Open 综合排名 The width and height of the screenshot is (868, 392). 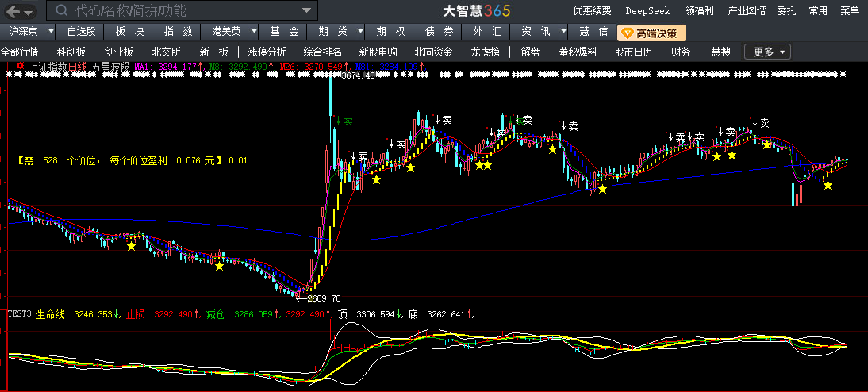click(323, 52)
